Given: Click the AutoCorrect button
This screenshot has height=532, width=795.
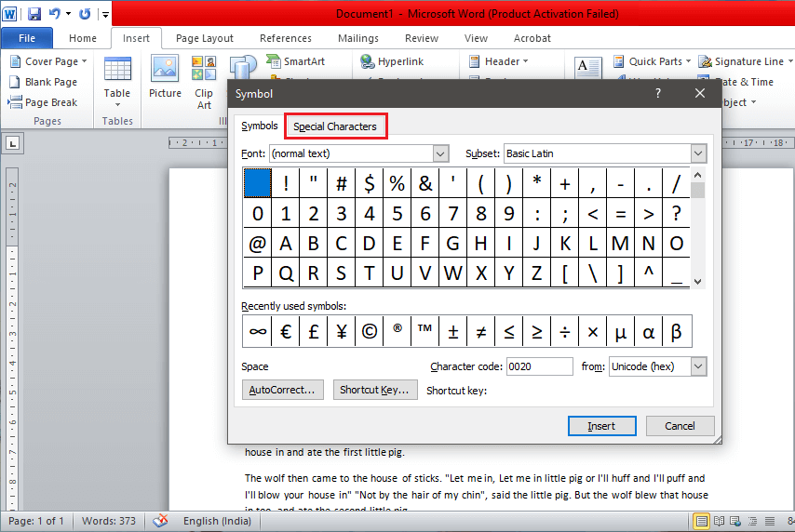Looking at the screenshot, I should (283, 390).
